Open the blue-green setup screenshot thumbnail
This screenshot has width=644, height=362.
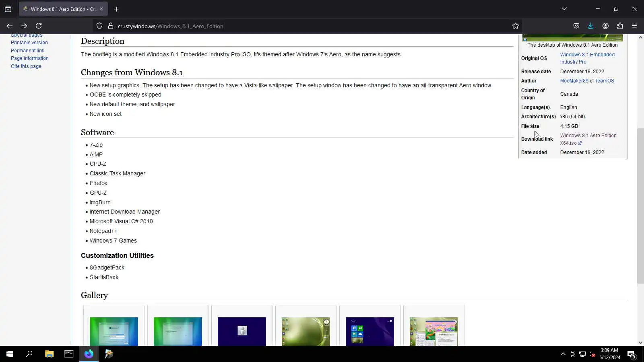114,331
